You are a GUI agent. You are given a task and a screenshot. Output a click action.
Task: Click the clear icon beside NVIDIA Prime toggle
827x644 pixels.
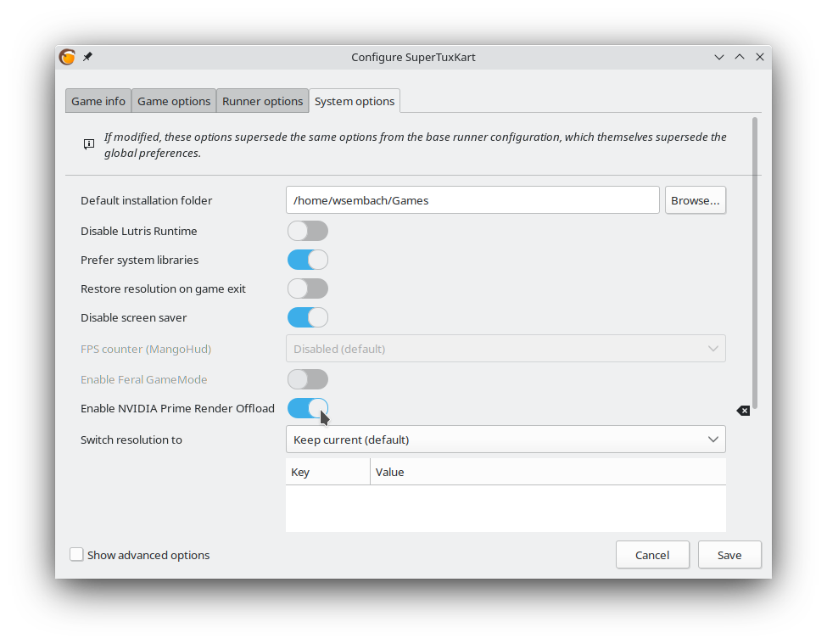coord(743,410)
